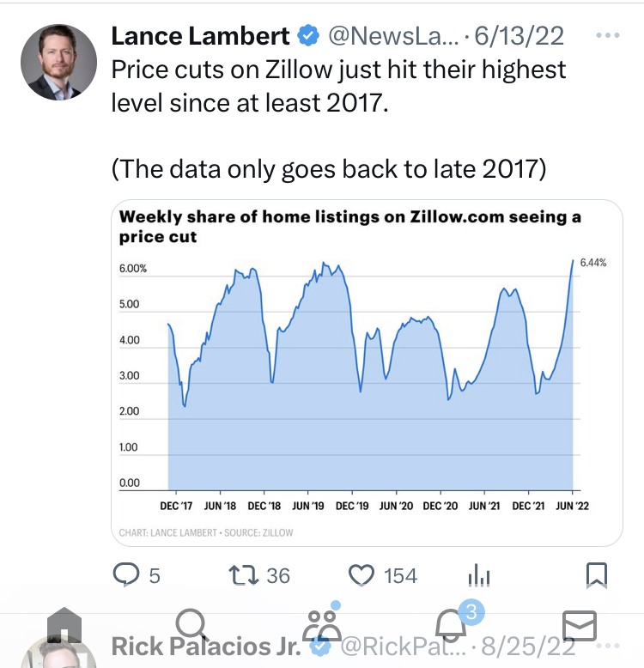Enlarge the Zillow price cut chart image
This screenshot has height=668, width=644.
367,373
